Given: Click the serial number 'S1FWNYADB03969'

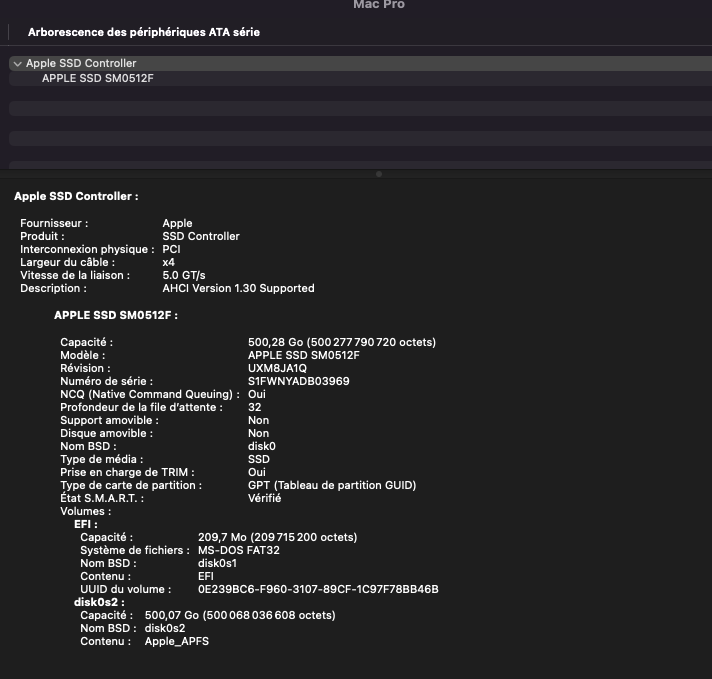Looking at the screenshot, I should [298, 381].
